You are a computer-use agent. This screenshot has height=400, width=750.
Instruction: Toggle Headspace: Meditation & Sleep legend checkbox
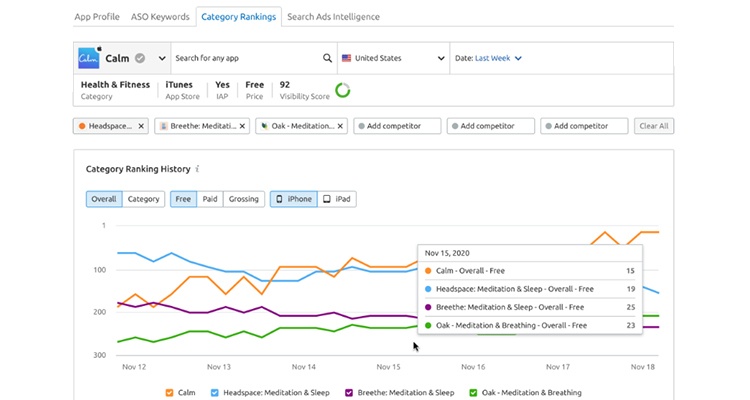click(215, 393)
